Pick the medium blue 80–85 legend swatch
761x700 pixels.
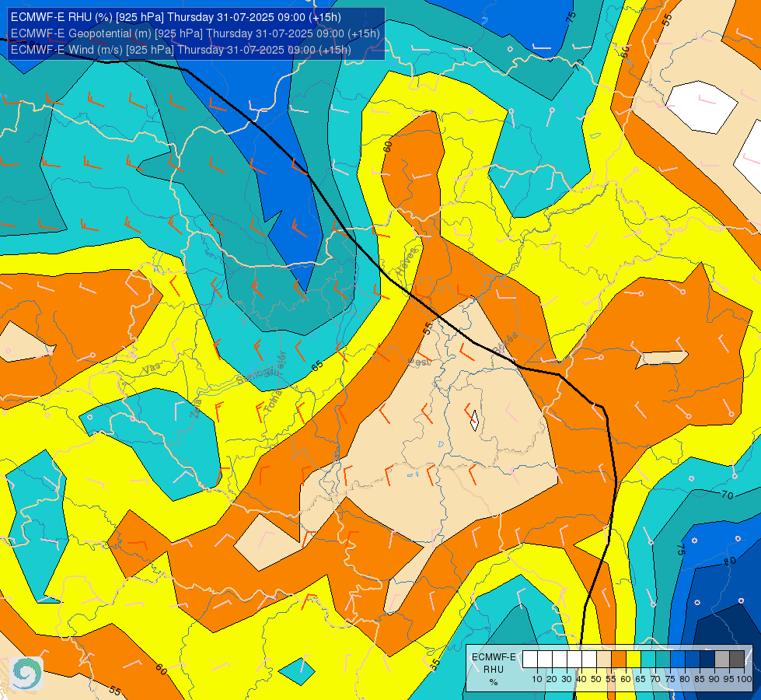(693, 660)
